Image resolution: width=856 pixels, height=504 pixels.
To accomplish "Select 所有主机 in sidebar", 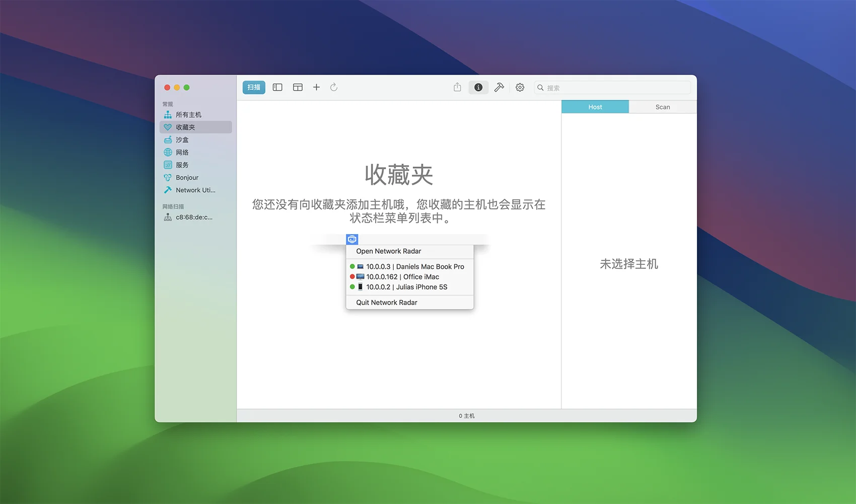I will (x=196, y=115).
